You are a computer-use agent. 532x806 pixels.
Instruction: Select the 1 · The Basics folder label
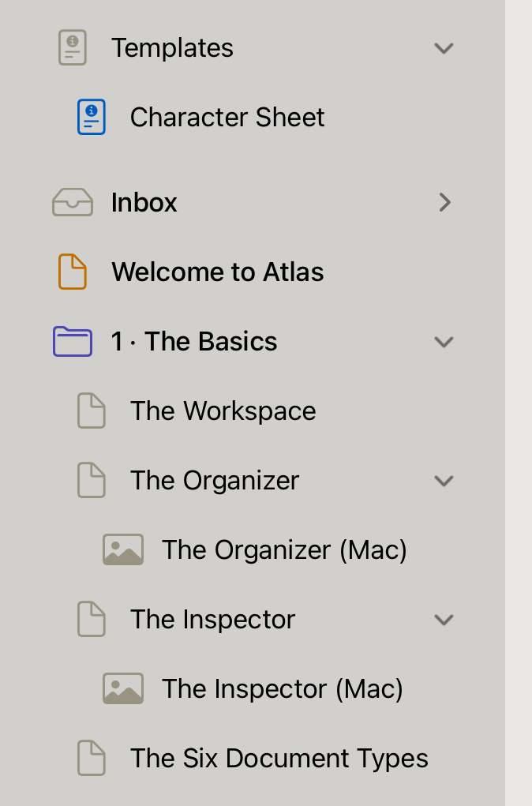pyautogui.click(x=194, y=341)
